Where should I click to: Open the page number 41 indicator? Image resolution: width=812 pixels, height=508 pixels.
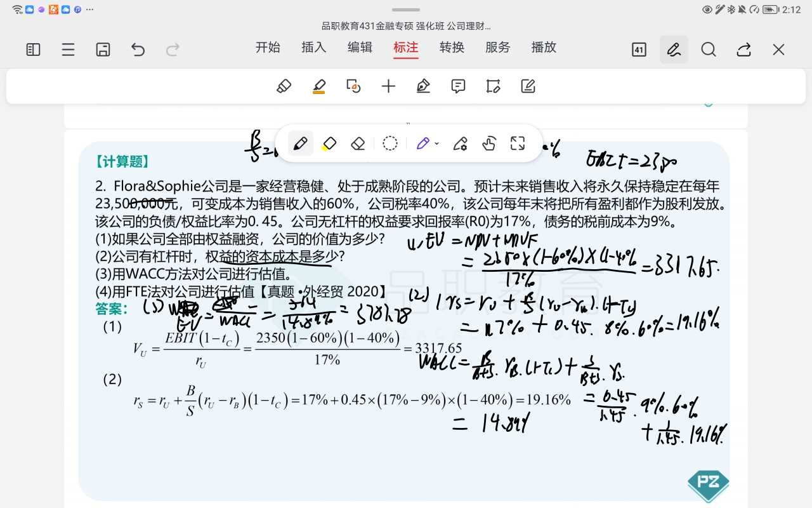pyautogui.click(x=639, y=50)
